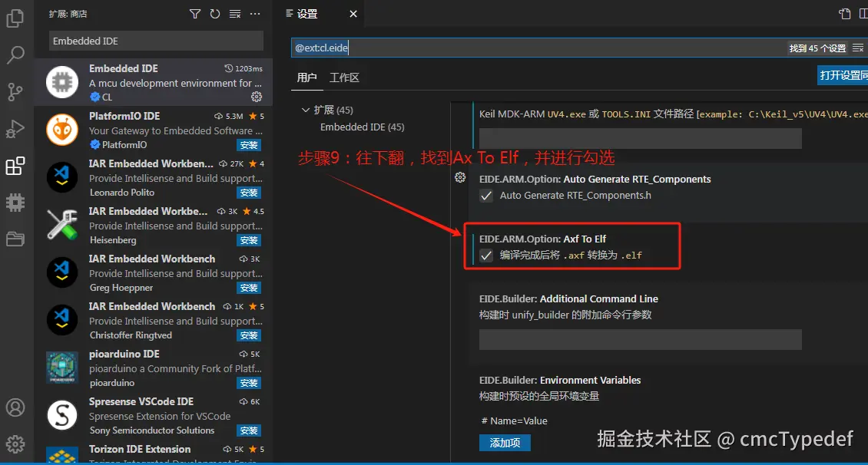Image resolution: width=868 pixels, height=465 pixels.
Task: Open PlatformIO IDE extension title
Action: [124, 116]
